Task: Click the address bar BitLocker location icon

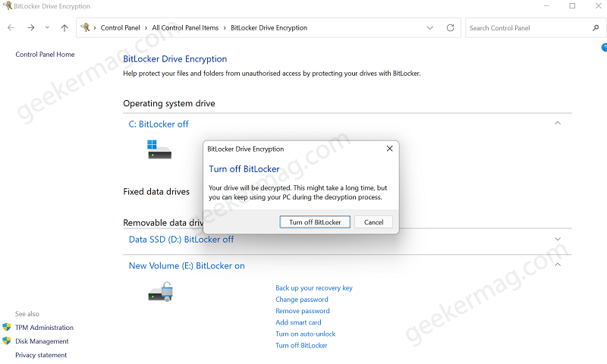Action: click(85, 27)
